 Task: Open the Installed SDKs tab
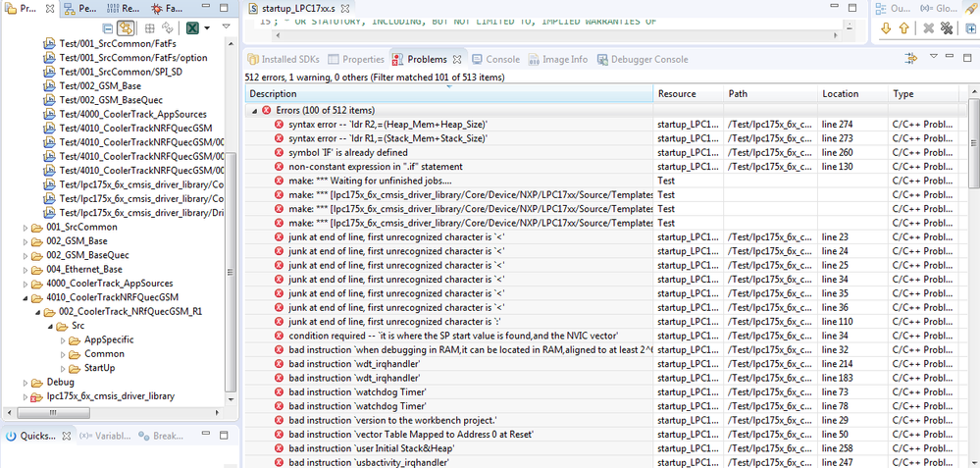[x=284, y=60]
